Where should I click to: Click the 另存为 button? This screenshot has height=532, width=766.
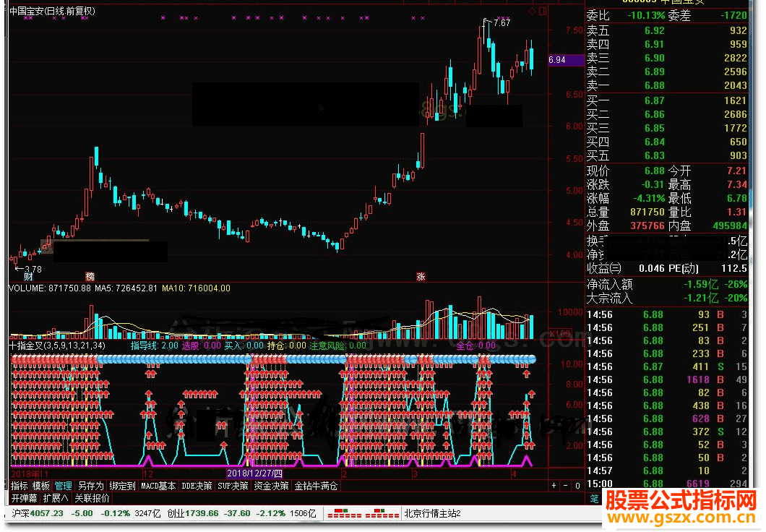[x=91, y=486]
